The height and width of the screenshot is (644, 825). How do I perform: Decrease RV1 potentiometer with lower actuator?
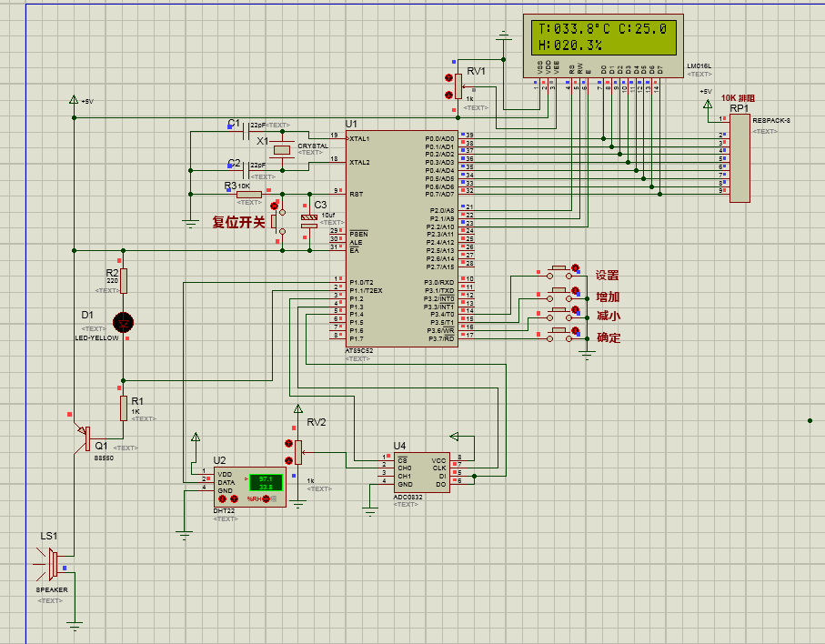tap(448, 96)
